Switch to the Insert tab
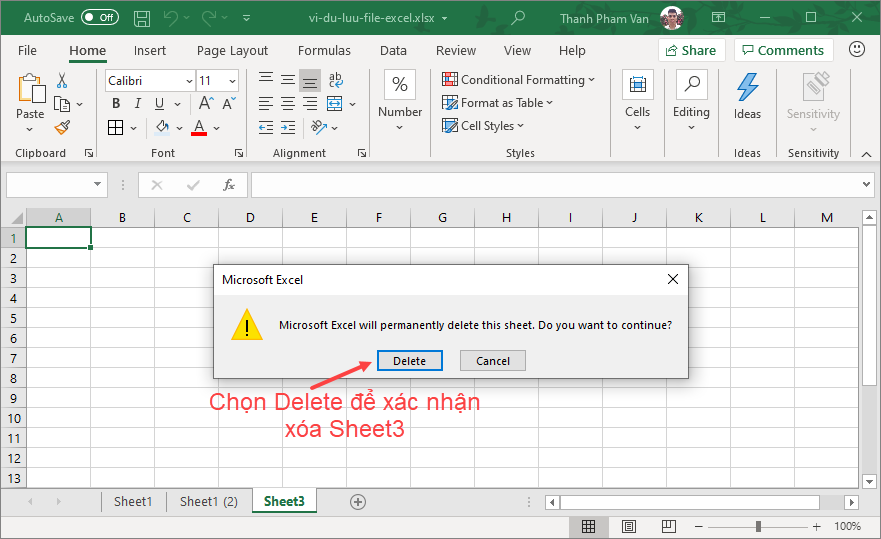The image size is (881, 539). click(x=149, y=51)
